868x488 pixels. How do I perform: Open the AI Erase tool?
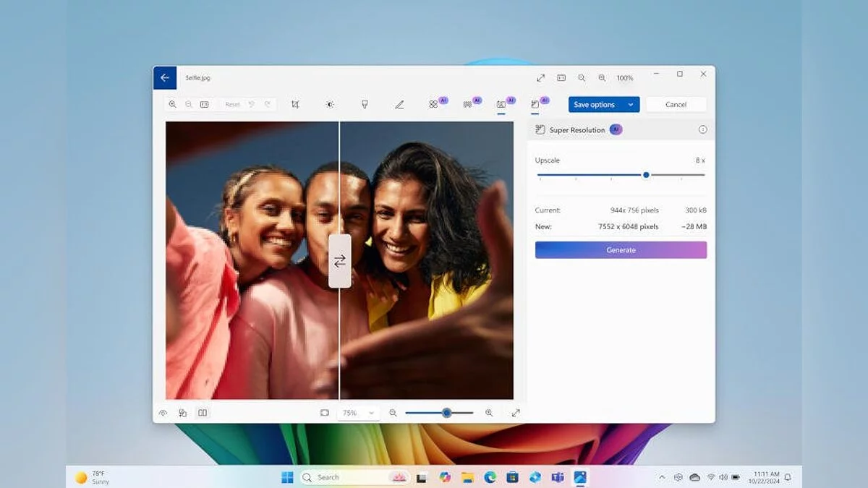(433, 105)
